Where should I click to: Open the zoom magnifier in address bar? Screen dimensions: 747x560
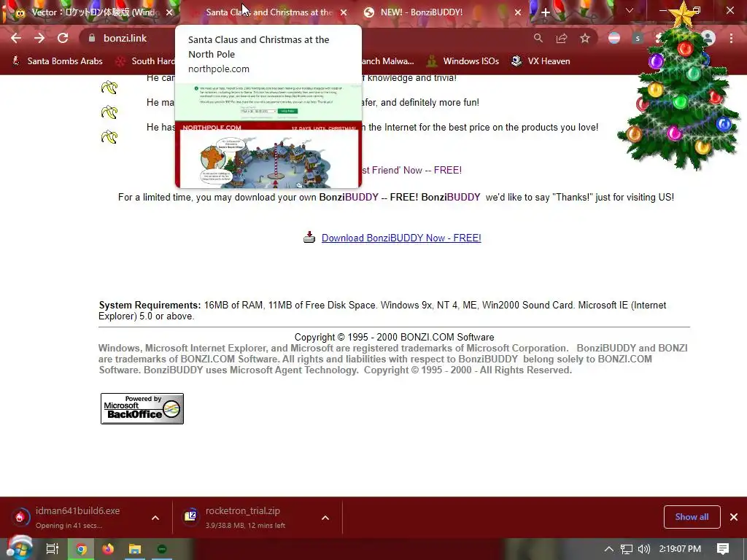(538, 38)
